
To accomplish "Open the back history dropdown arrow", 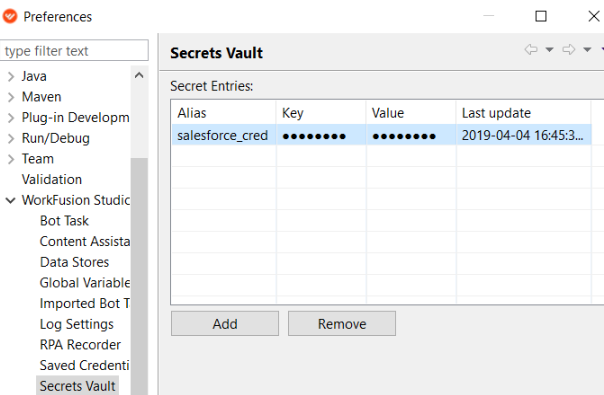I will (x=550, y=50).
